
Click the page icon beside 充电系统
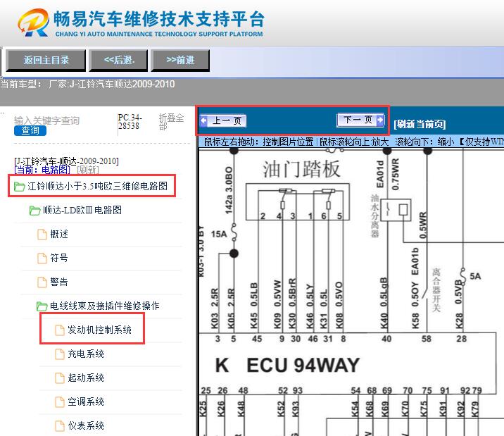pos(60,354)
